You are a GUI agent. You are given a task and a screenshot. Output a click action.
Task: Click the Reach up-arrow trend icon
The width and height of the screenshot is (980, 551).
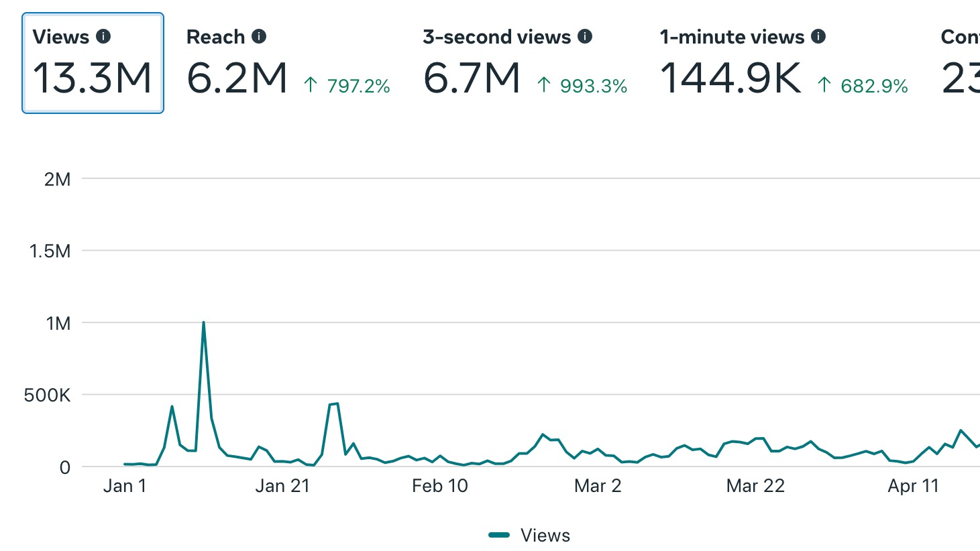point(310,84)
